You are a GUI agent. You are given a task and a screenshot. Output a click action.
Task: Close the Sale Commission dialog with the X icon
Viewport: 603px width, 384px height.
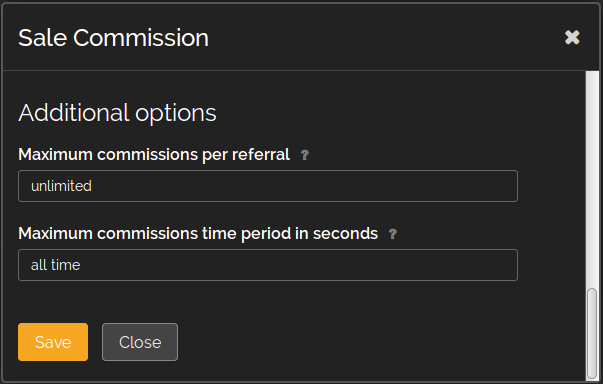click(572, 37)
